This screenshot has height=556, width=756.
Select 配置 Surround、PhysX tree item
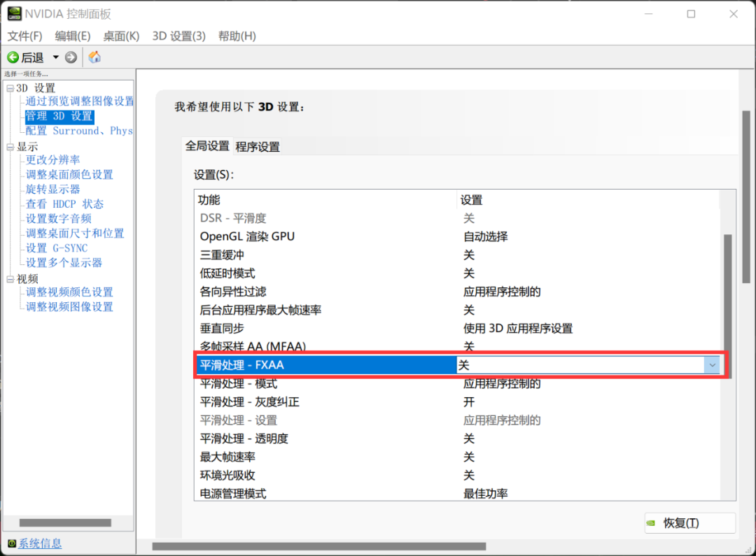pos(79,131)
